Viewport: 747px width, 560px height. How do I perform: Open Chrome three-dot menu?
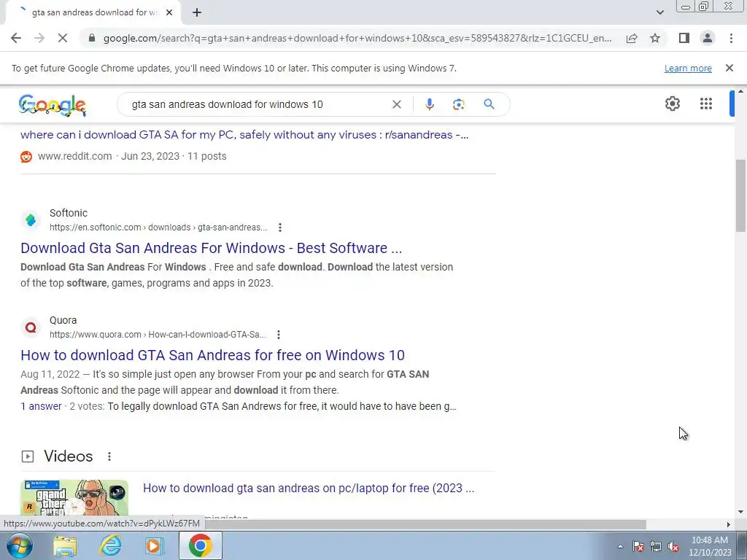pos(731,38)
